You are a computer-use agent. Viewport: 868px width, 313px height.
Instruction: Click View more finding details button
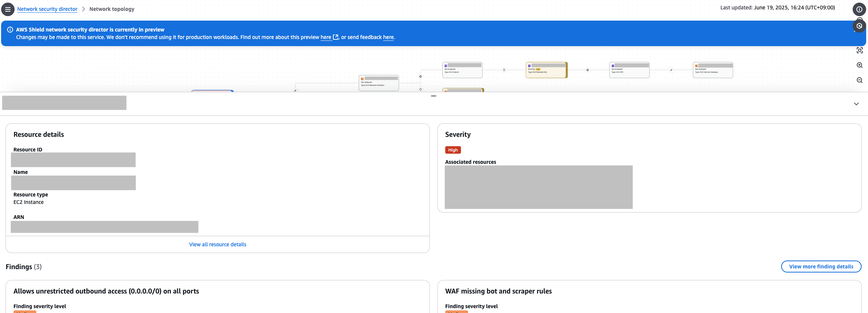coord(821,267)
